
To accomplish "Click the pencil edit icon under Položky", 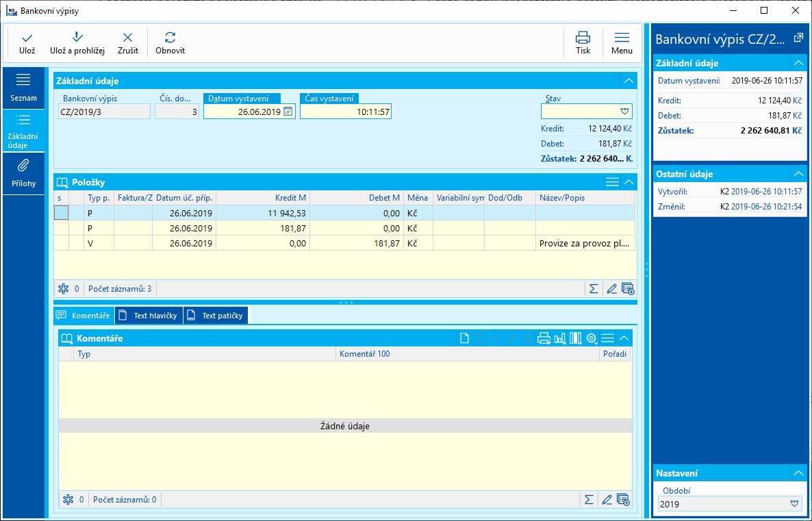I will click(611, 289).
